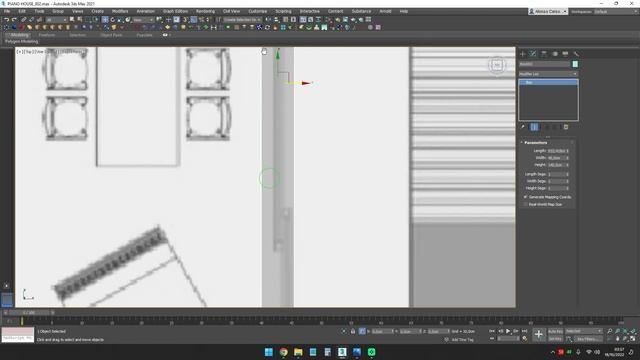Activate the Select and Rotate tool

pyautogui.click(x=113, y=20)
